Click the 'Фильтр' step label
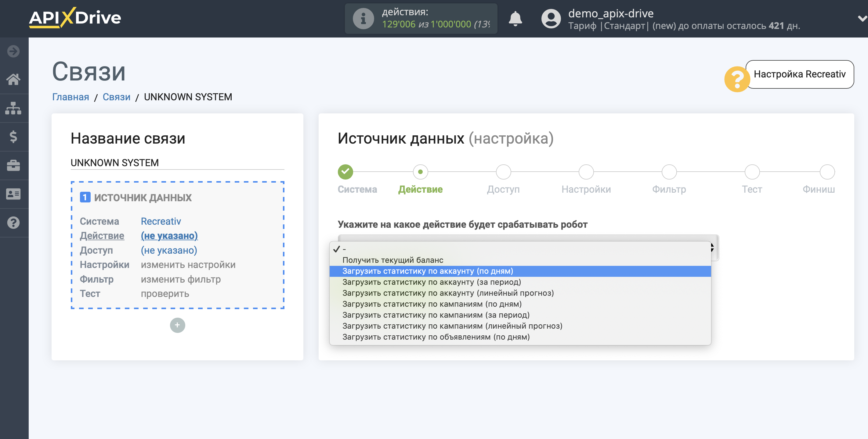Screen dimensions: 868x439 pyautogui.click(x=669, y=189)
